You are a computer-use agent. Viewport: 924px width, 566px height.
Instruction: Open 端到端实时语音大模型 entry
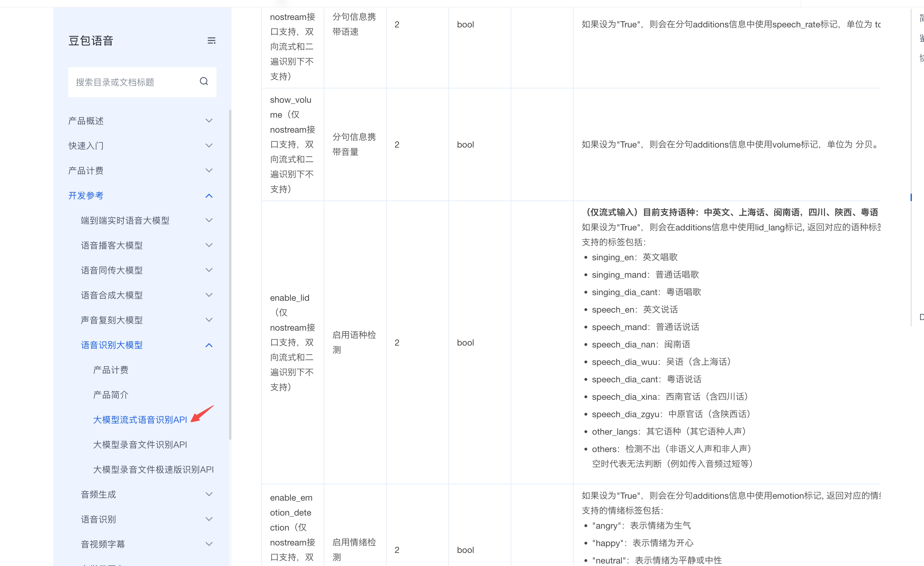tap(125, 220)
